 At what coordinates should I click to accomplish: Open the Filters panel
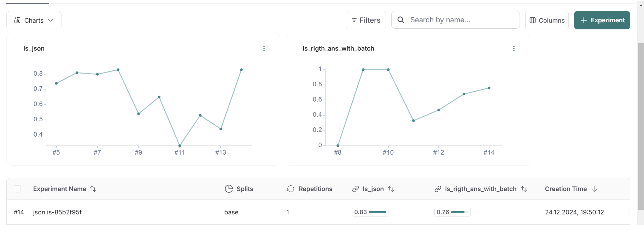(366, 20)
